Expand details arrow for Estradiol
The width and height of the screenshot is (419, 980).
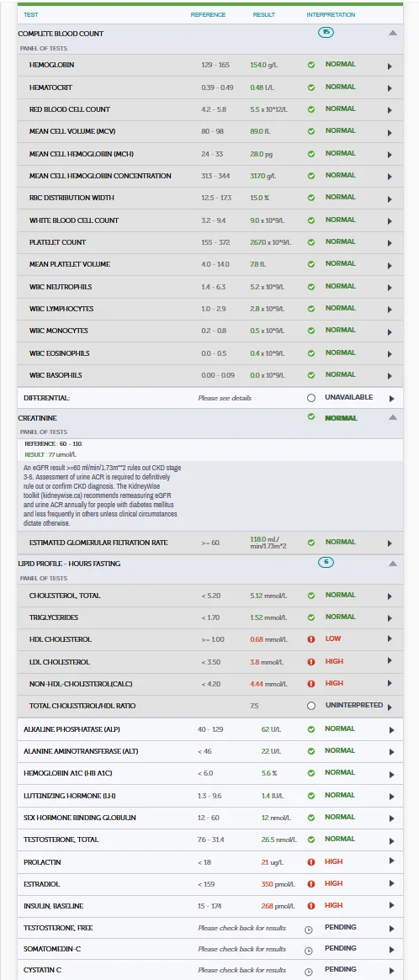click(391, 884)
